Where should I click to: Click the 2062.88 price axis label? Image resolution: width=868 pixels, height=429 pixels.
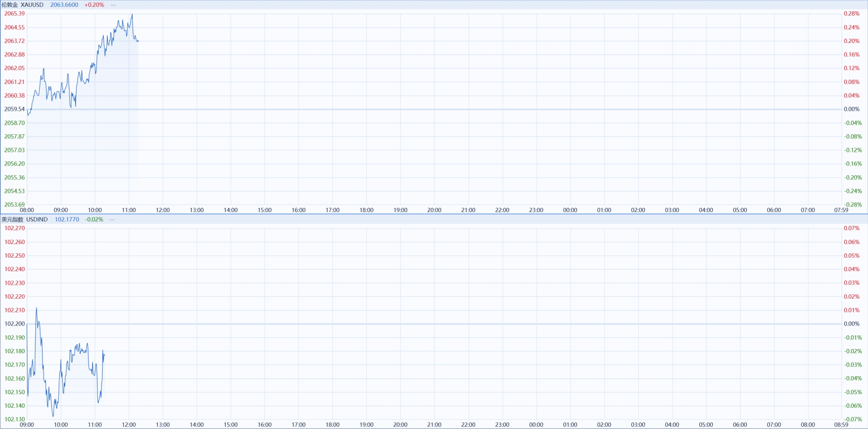click(14, 55)
